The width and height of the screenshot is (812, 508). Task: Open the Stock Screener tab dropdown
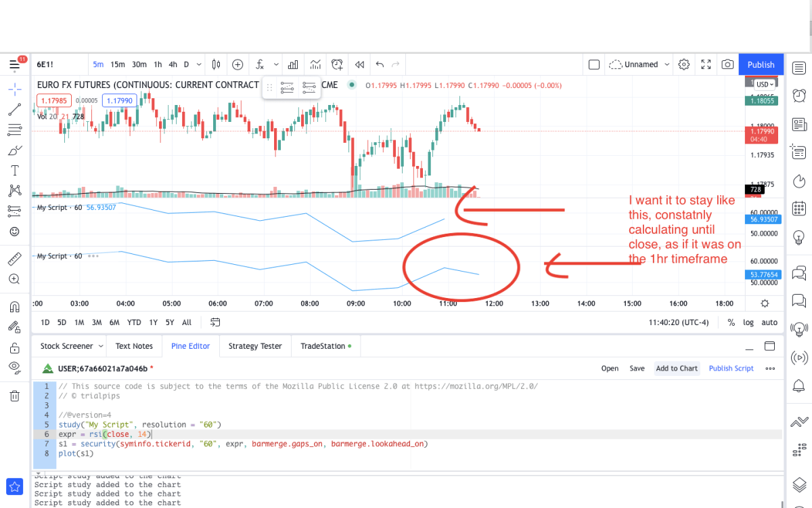pyautogui.click(x=101, y=346)
